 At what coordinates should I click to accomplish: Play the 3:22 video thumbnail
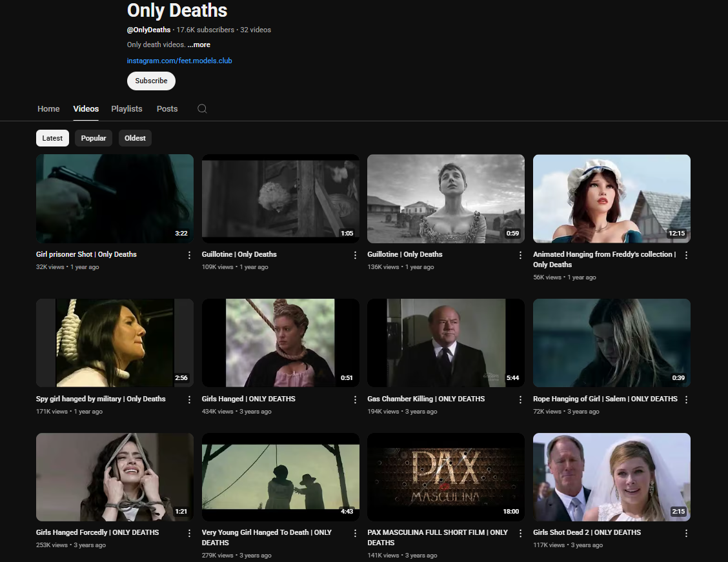(x=115, y=199)
